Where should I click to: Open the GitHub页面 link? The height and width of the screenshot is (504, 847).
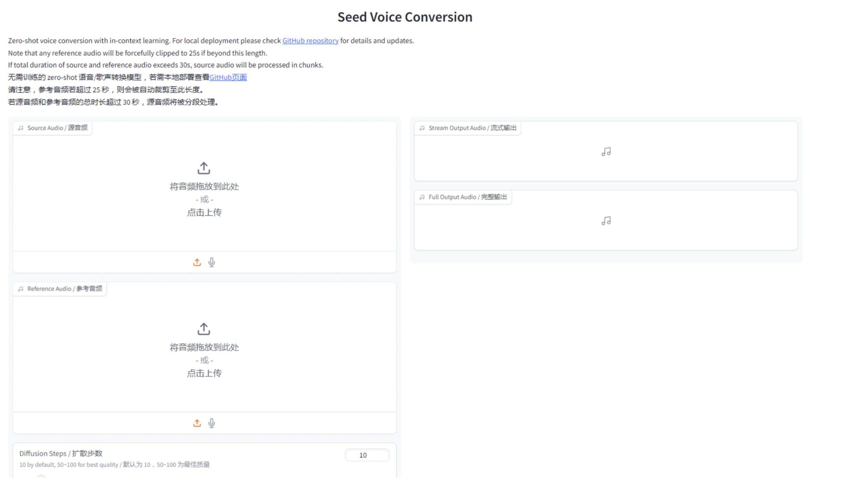[x=228, y=77]
